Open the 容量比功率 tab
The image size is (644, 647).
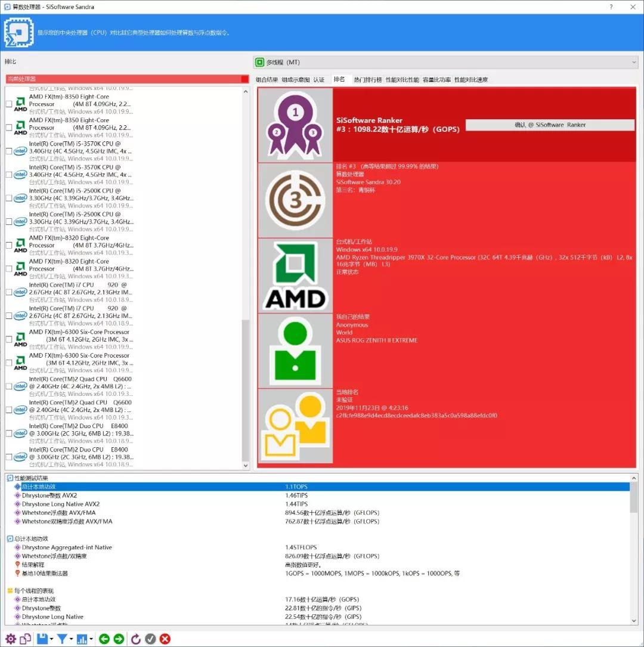(436, 80)
